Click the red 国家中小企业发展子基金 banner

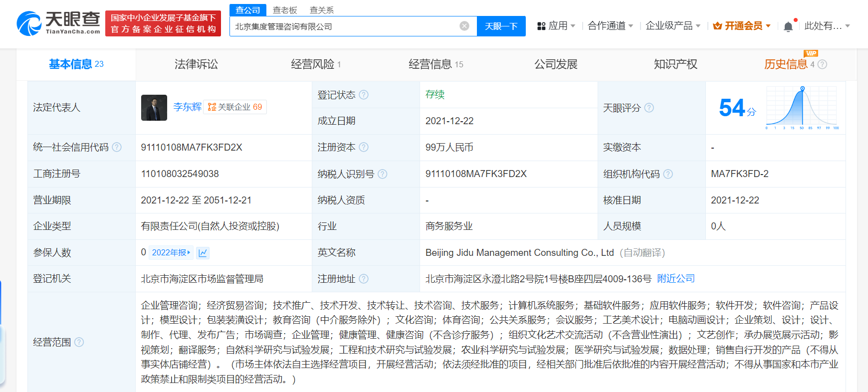point(163,23)
